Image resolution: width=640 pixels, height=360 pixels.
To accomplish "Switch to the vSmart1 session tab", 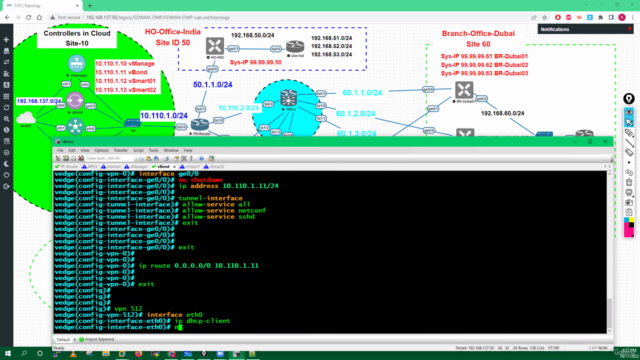I will 190,167.
